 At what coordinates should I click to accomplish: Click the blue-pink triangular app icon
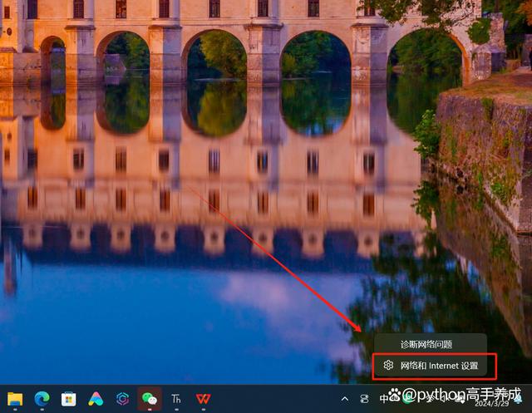96,399
